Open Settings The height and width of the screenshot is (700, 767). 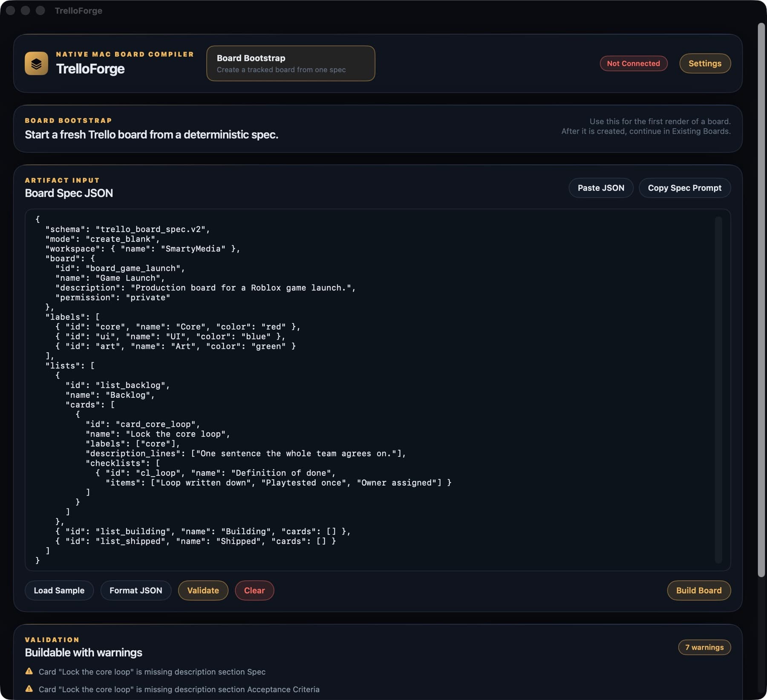point(705,63)
